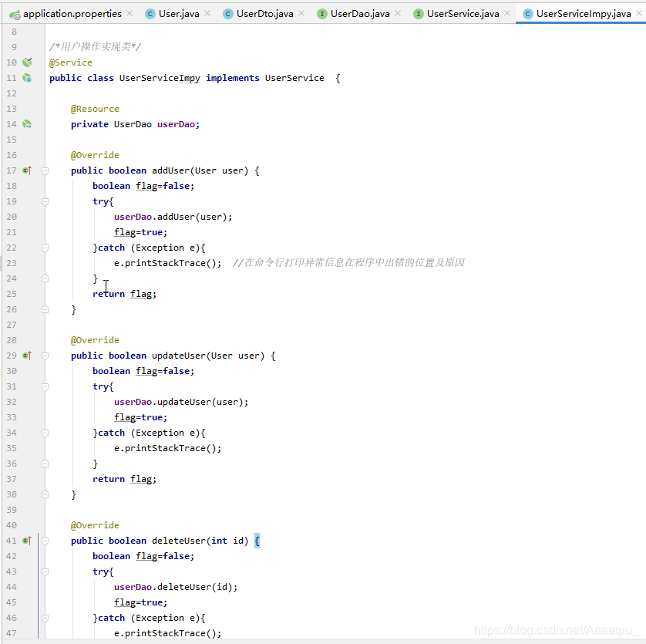Close the UserServiceImpy.java tab
Screen dimensions: 646x644
638,14
